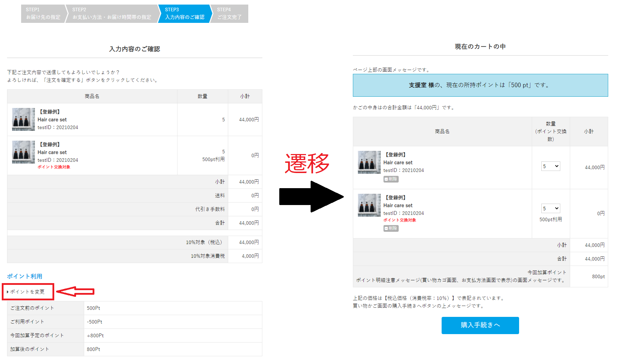Open quantity dropdown for first cart item
Screen dimensions: 617x364
click(x=550, y=166)
